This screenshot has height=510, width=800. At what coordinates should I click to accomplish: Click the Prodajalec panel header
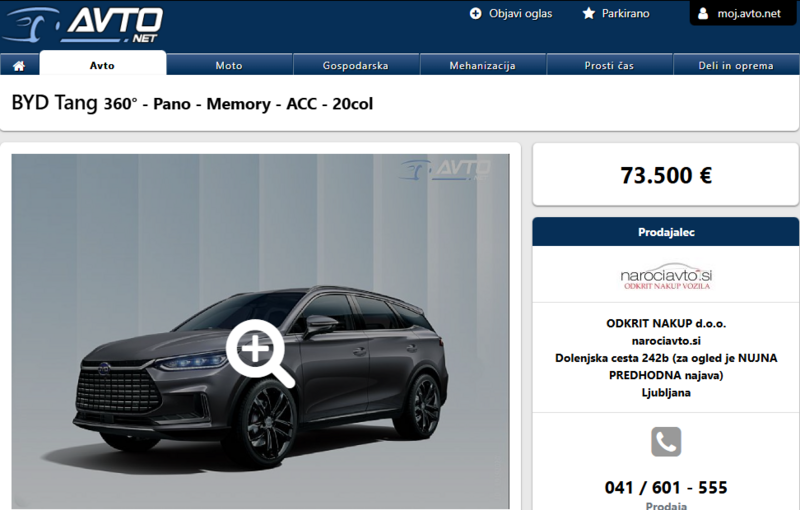point(666,232)
